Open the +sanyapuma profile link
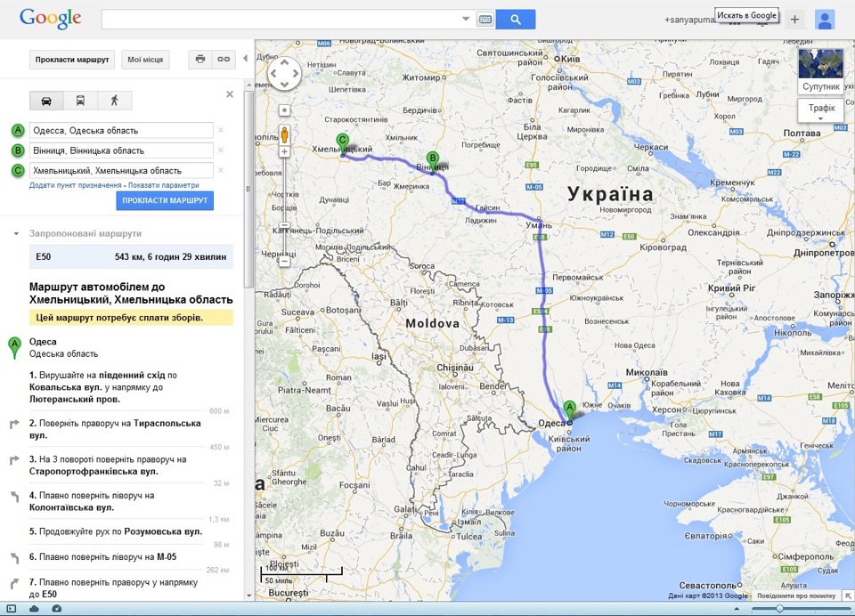Image resolution: width=855 pixels, height=616 pixels. (689, 20)
